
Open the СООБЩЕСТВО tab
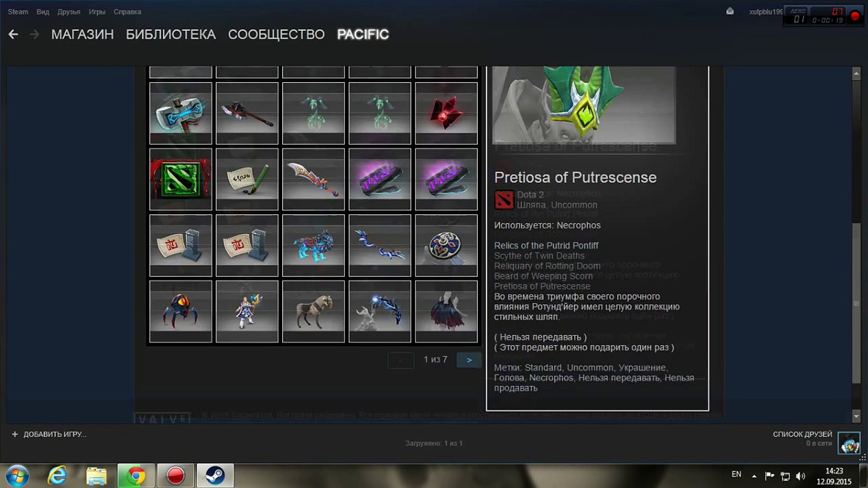point(276,34)
